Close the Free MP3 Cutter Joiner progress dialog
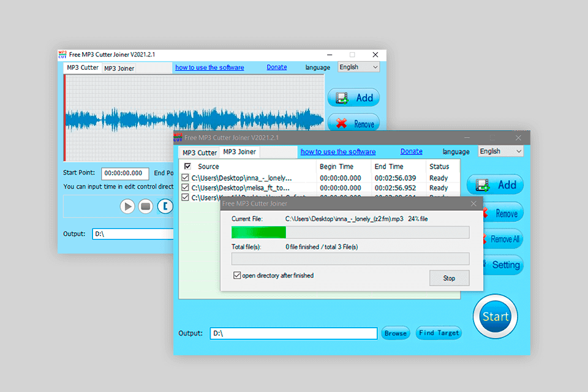The width and height of the screenshot is (588, 392). (473, 203)
